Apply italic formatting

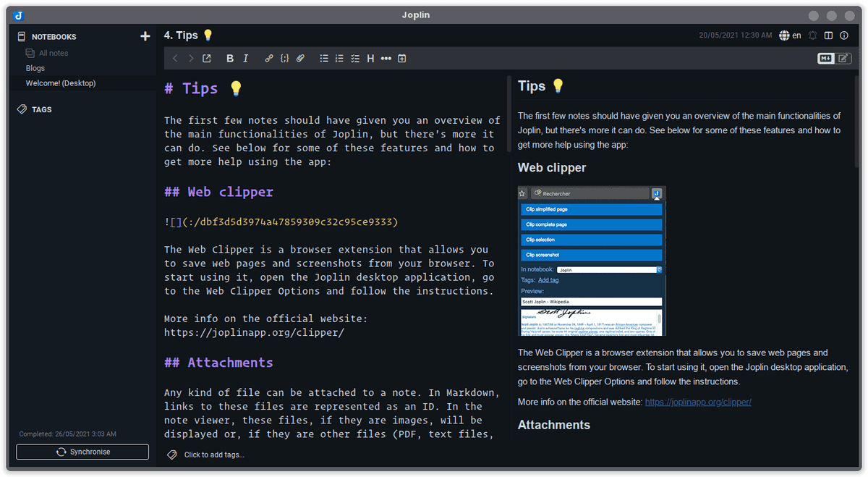point(246,59)
